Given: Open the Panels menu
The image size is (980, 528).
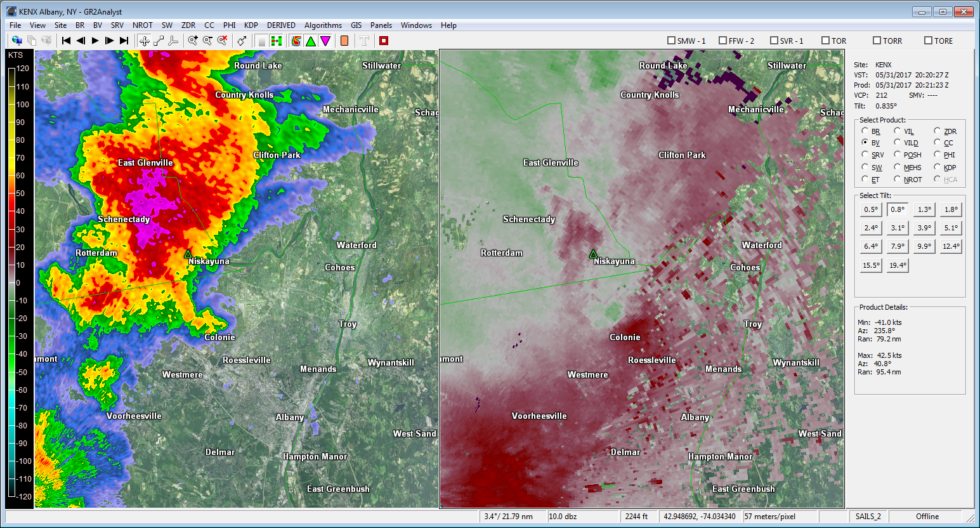Looking at the screenshot, I should (381, 25).
